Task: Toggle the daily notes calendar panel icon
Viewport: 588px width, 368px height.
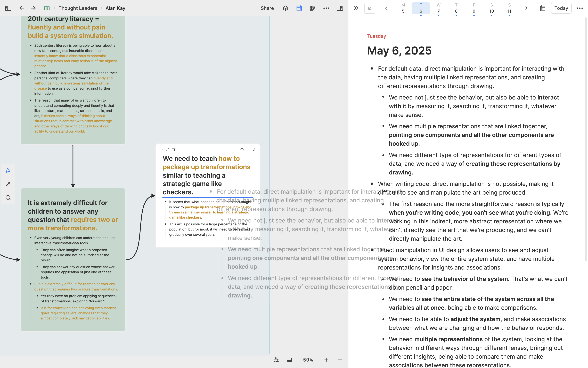Action: [x=299, y=8]
